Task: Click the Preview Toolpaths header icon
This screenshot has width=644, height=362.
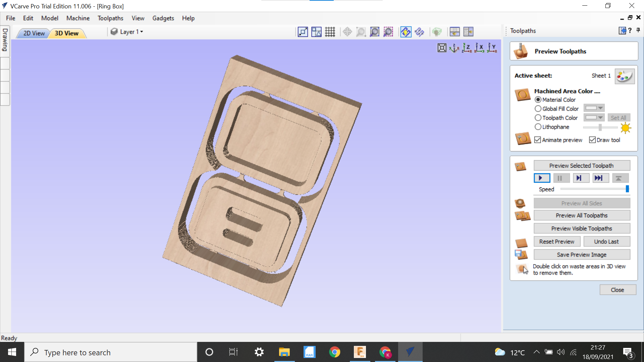Action: [x=521, y=51]
